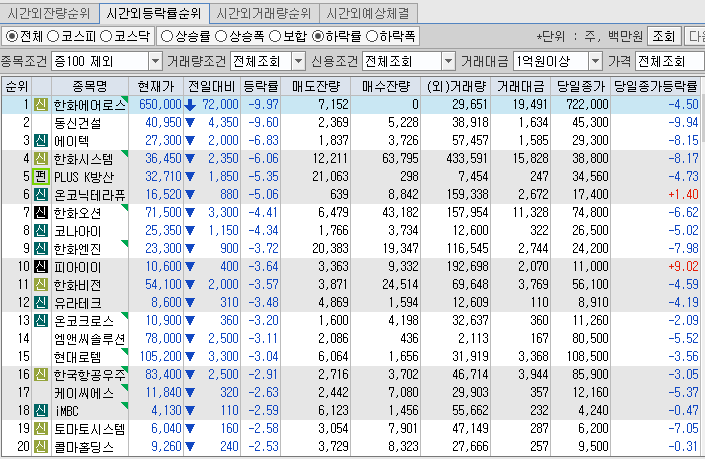Screen dimensions: 705x459
Task: Switch to the 시간외예상체결 tab
Action: coord(368,13)
